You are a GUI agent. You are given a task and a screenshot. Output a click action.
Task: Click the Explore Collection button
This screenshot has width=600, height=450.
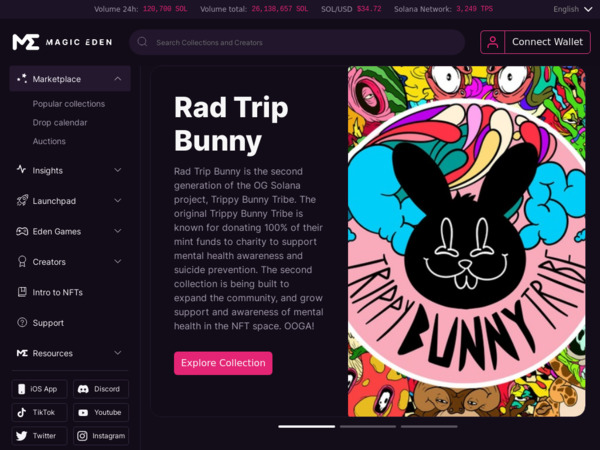point(223,363)
